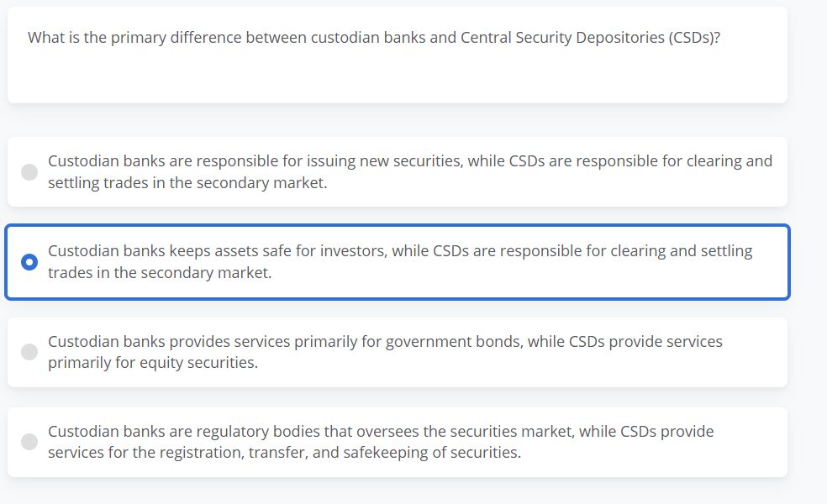Viewport: 827px width, 504px height.
Task: Click the last answer card about regulatory bodies
Action: point(398,442)
